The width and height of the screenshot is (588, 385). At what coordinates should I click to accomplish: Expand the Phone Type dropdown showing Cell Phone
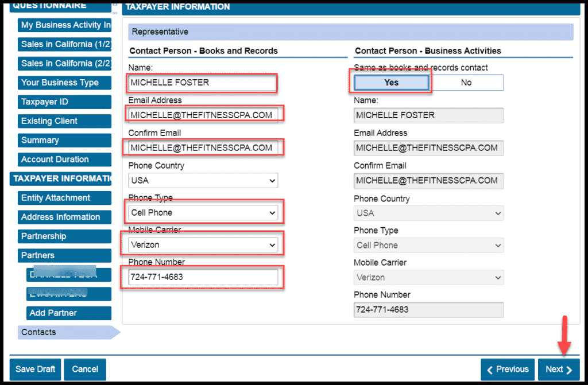click(x=203, y=213)
